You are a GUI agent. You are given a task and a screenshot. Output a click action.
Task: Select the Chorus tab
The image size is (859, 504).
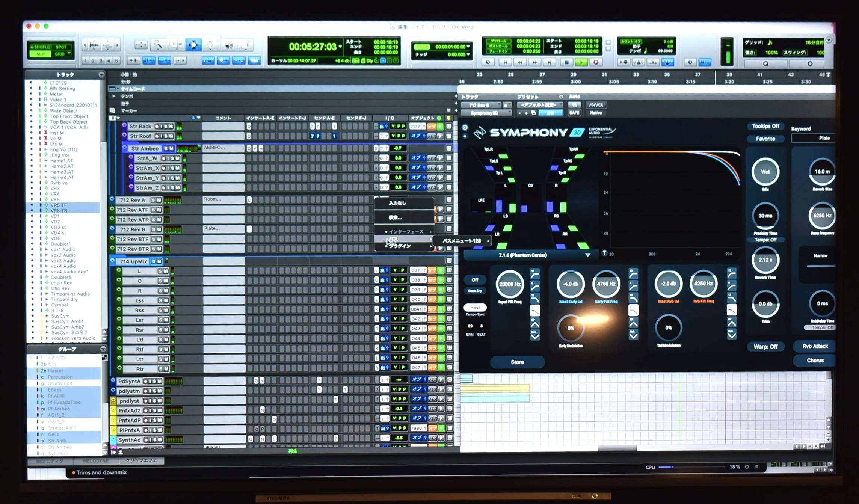point(815,361)
